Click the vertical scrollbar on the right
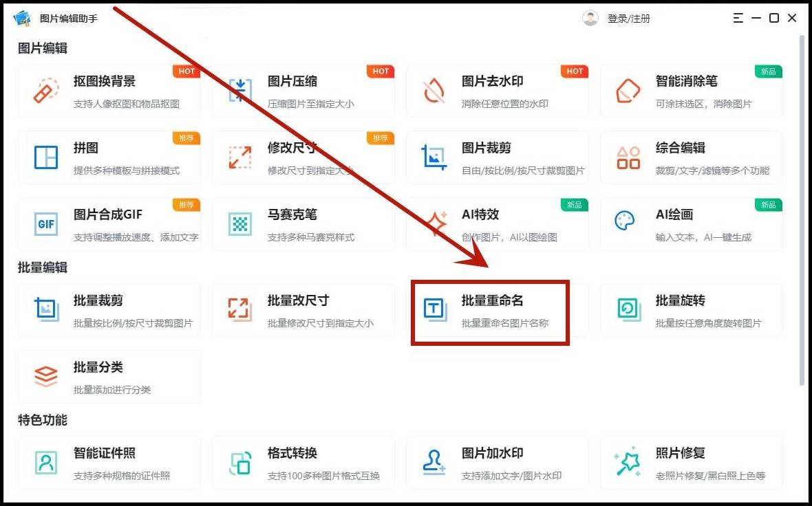This screenshot has width=812, height=506. click(802, 210)
